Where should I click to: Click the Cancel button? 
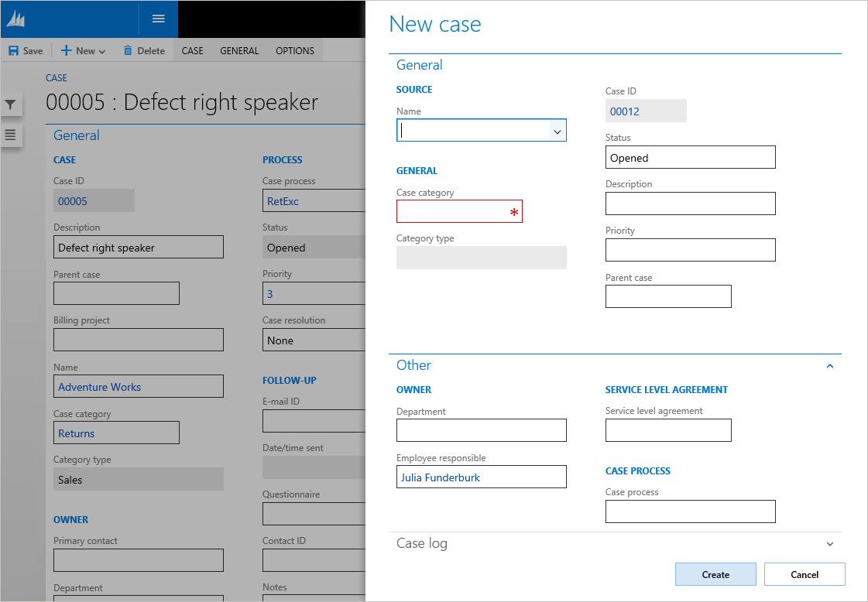pos(805,574)
